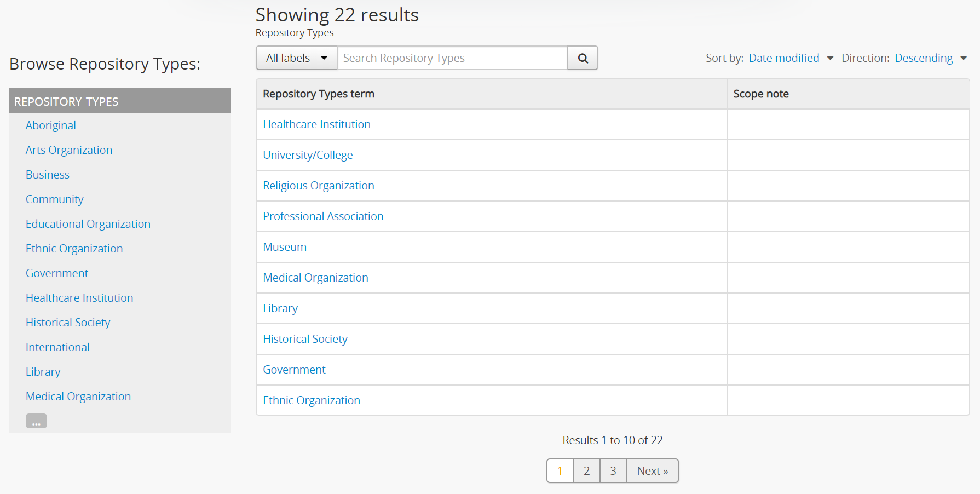Change the Descending direction dropdown
Image resolution: width=980 pixels, height=494 pixels.
pyautogui.click(x=930, y=58)
